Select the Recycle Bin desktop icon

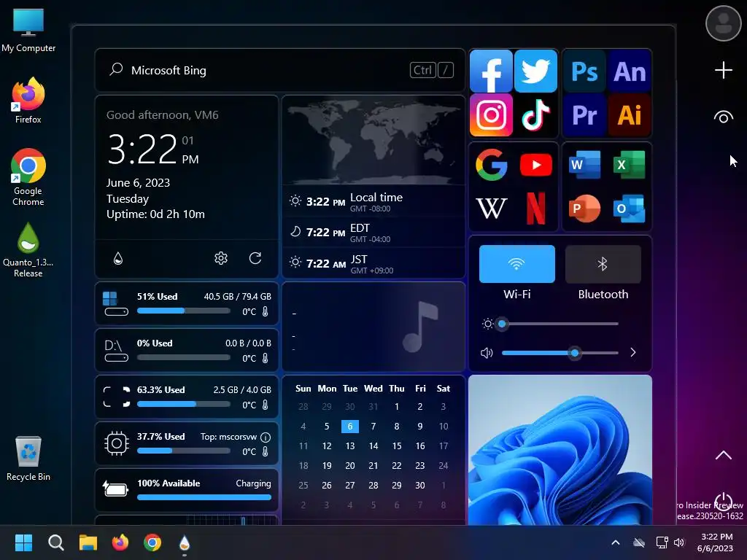28,459
